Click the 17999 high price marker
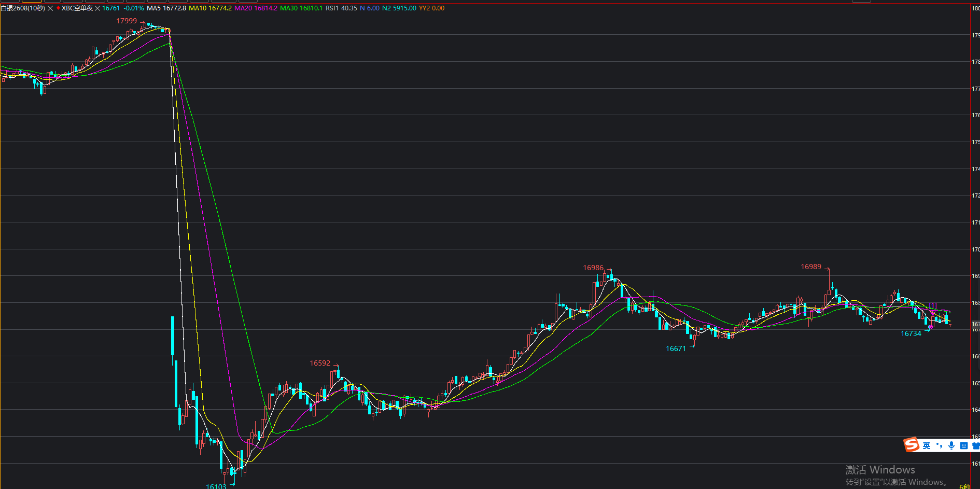 pyautogui.click(x=127, y=21)
